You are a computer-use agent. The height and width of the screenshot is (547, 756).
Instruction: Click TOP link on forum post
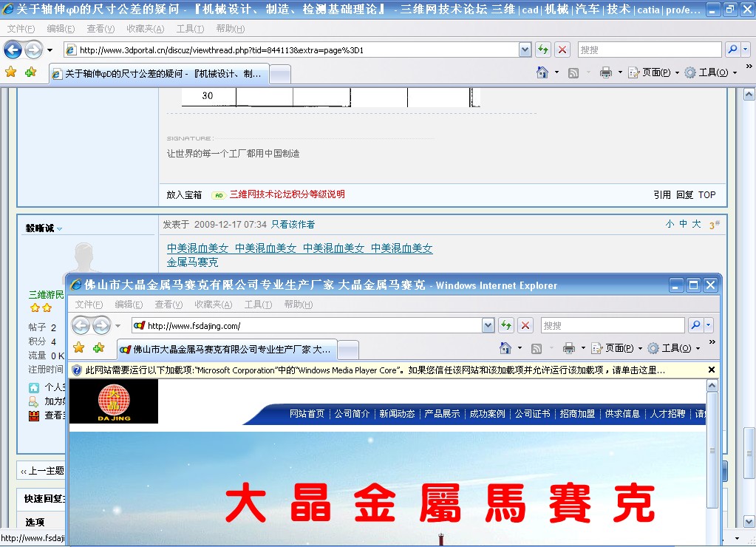(x=706, y=195)
